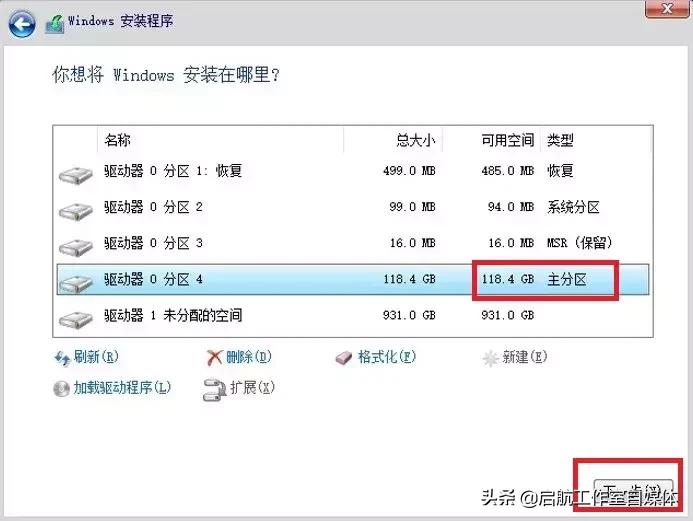Click the 499.0 MB total size cell
The width and height of the screenshot is (693, 521).
point(409,171)
